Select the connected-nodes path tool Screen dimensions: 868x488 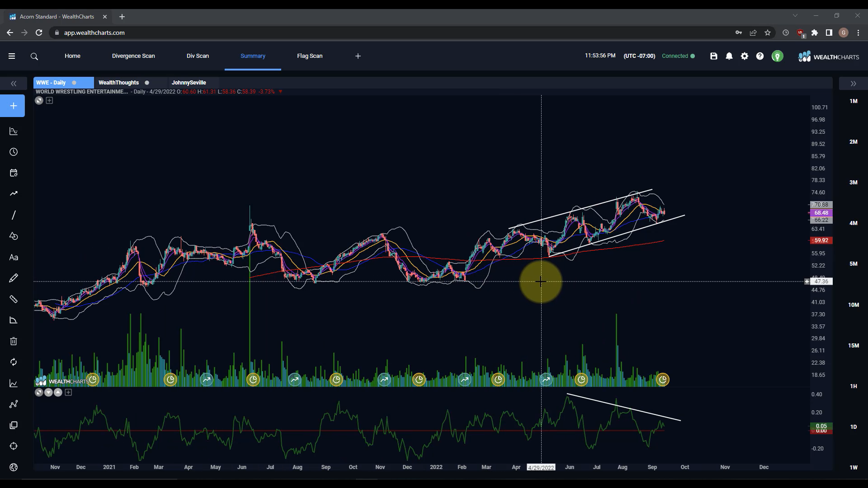point(14,404)
